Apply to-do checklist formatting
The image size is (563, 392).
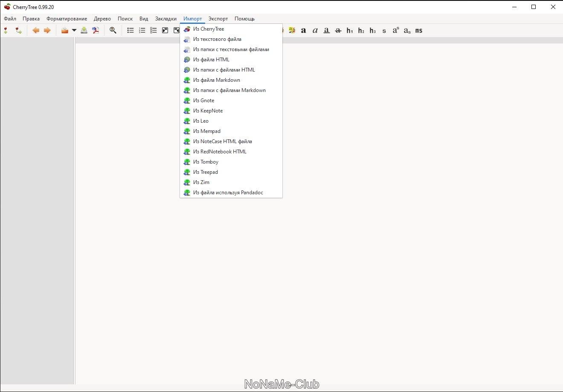coord(154,30)
